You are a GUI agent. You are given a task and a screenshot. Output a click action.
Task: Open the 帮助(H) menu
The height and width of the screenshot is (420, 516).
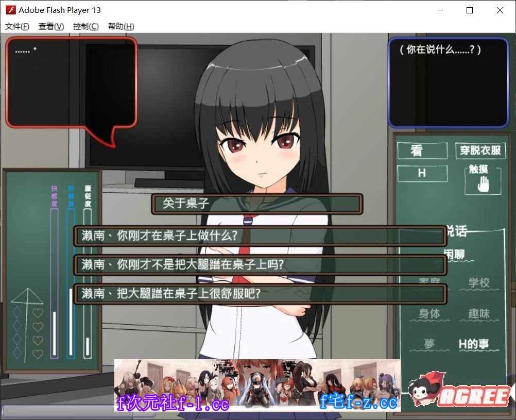(x=121, y=27)
